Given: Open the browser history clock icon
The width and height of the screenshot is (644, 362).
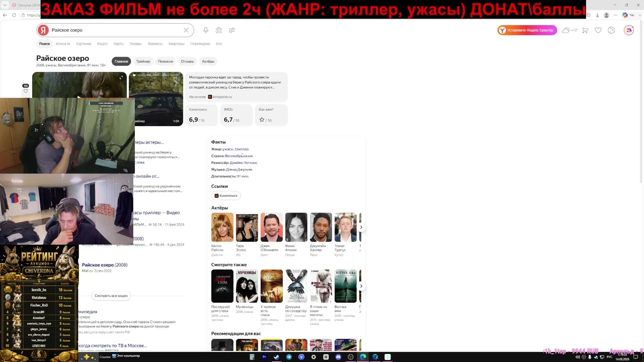Looking at the screenshot, I should coord(589,15).
